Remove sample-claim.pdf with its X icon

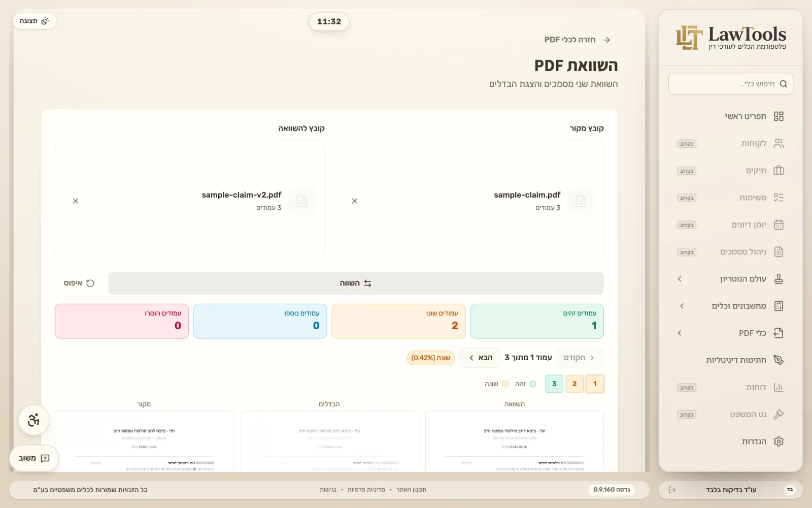pyautogui.click(x=355, y=201)
